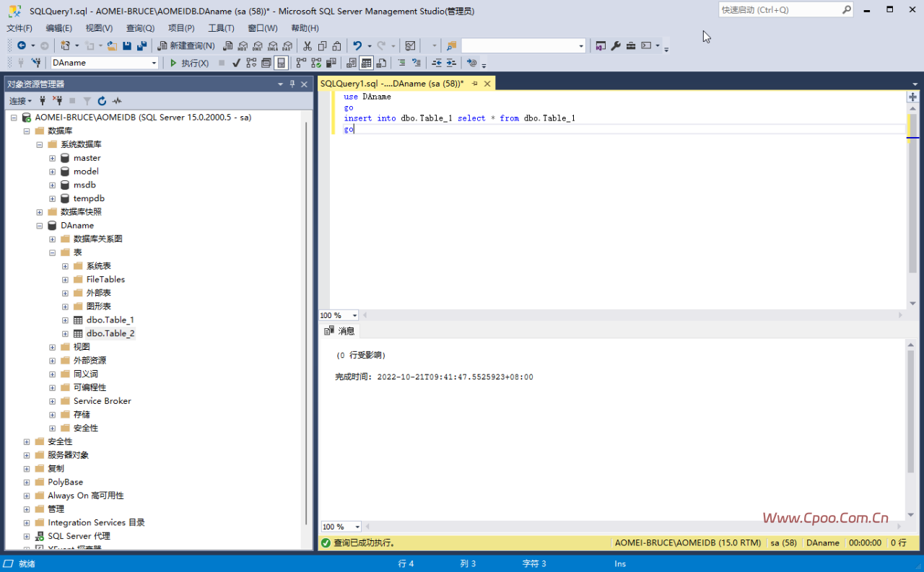Switch to the 消息 results tab
The height and width of the screenshot is (572, 924).
340,331
